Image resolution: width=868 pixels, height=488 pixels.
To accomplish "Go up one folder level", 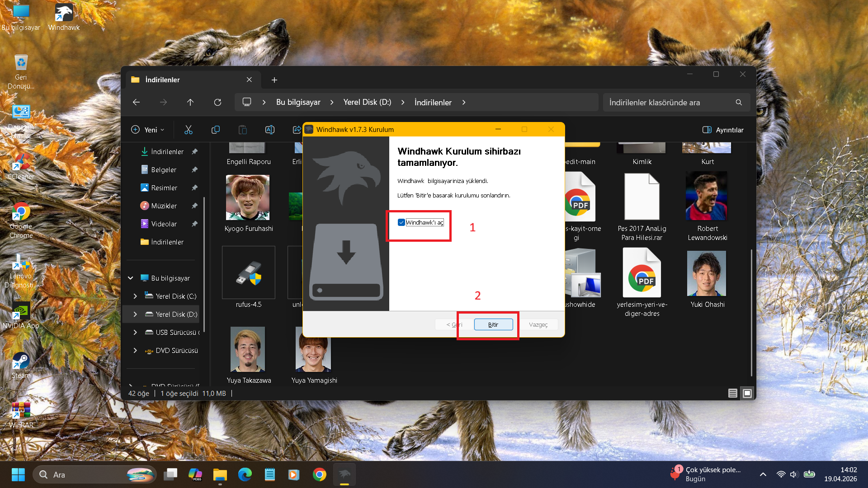I will pyautogui.click(x=190, y=102).
